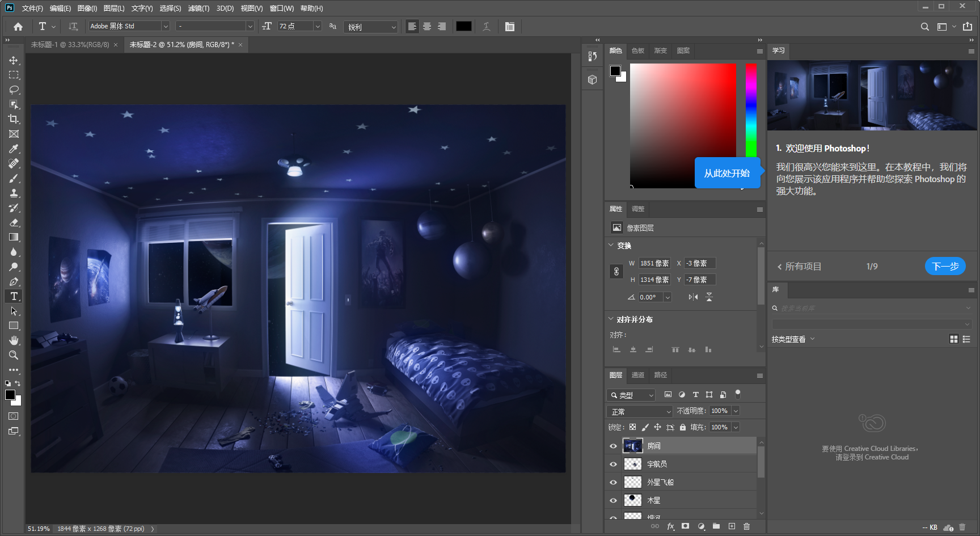Screen dimensions: 980x536
Task: Collapse the 变换 section in Properties
Action: [611, 246]
